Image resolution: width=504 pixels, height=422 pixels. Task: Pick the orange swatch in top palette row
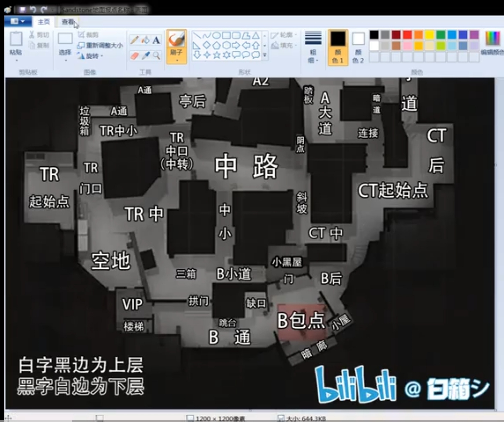tap(418, 35)
